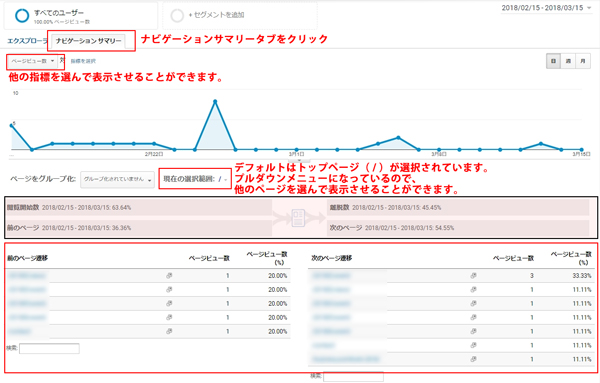Click the 離脱数 45.45% summary bar
The width and height of the screenshot is (600, 383).
pyautogui.click(x=458, y=207)
